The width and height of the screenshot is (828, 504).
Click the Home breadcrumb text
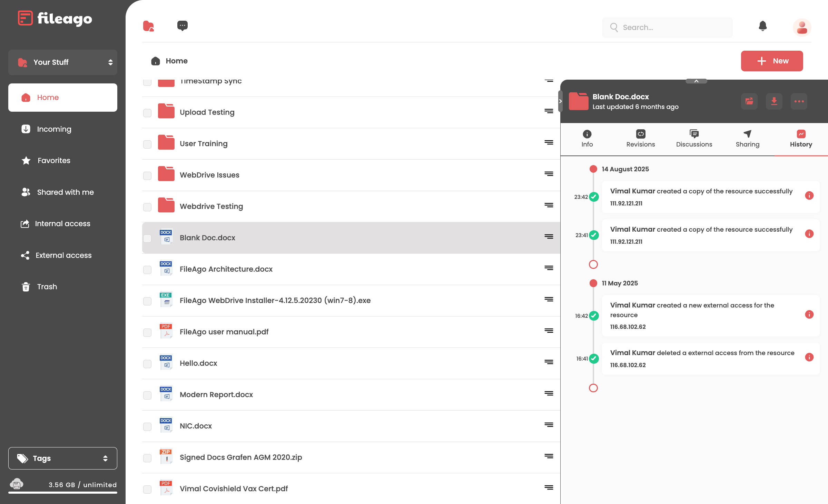tap(177, 61)
